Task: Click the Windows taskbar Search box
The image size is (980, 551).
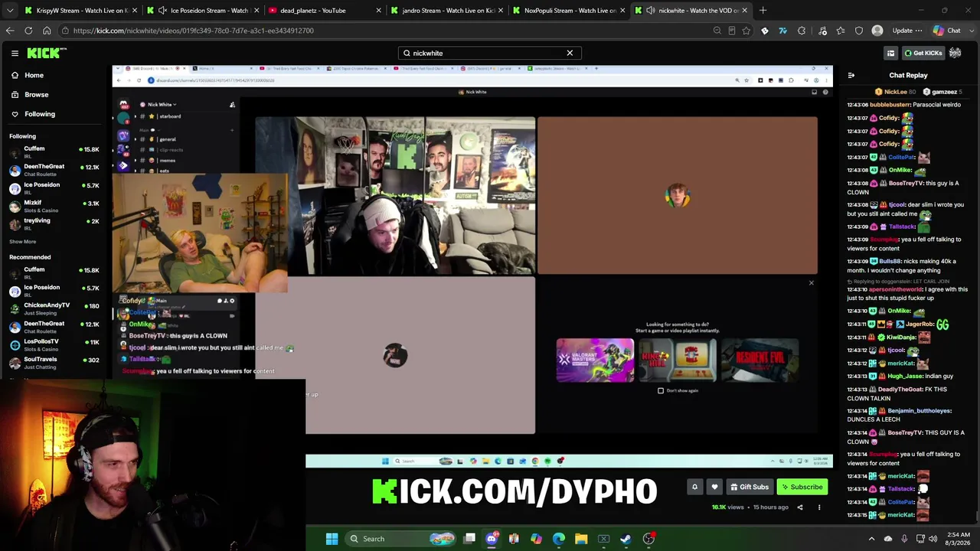Action: pyautogui.click(x=400, y=539)
